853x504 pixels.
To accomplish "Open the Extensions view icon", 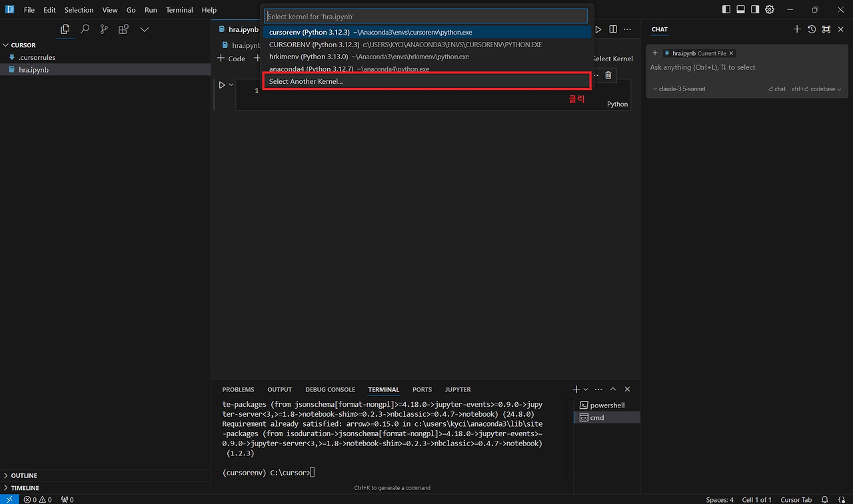I will tap(123, 29).
